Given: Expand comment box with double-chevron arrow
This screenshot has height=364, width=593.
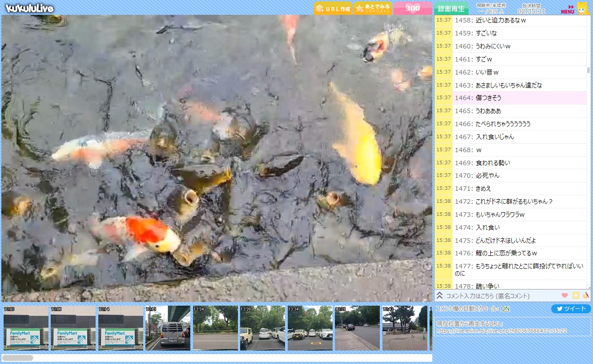Looking at the screenshot, I should point(440,295).
